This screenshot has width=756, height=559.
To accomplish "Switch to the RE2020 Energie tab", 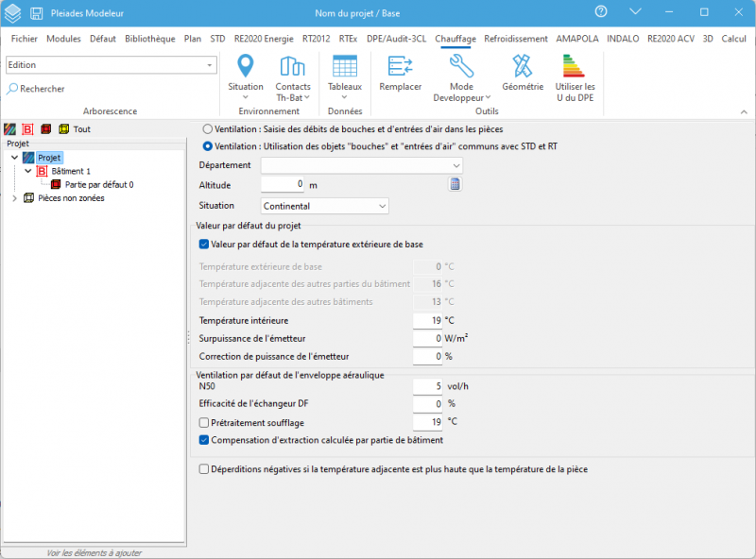I will coord(264,39).
